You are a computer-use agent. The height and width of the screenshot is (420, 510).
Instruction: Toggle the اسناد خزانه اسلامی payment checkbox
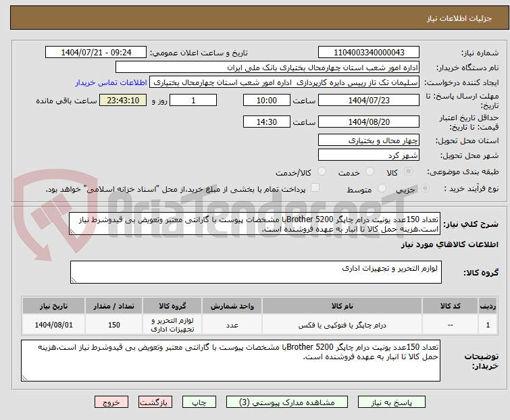[x=315, y=187]
